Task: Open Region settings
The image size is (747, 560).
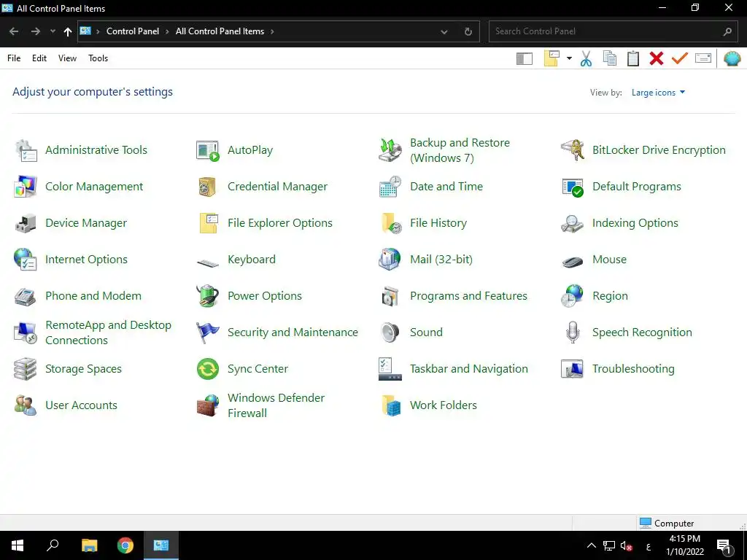Action: [595, 296]
